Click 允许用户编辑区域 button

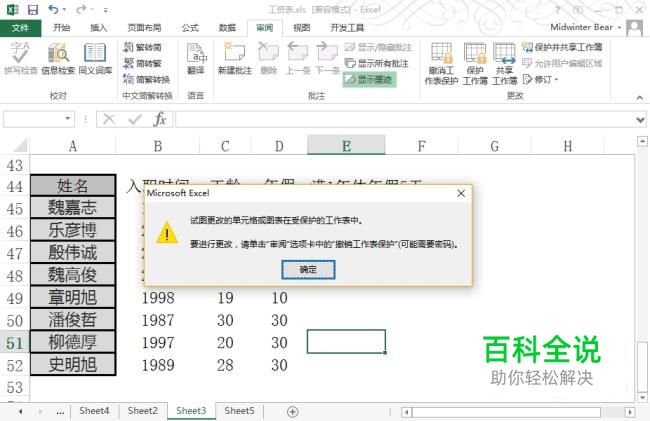click(562, 63)
